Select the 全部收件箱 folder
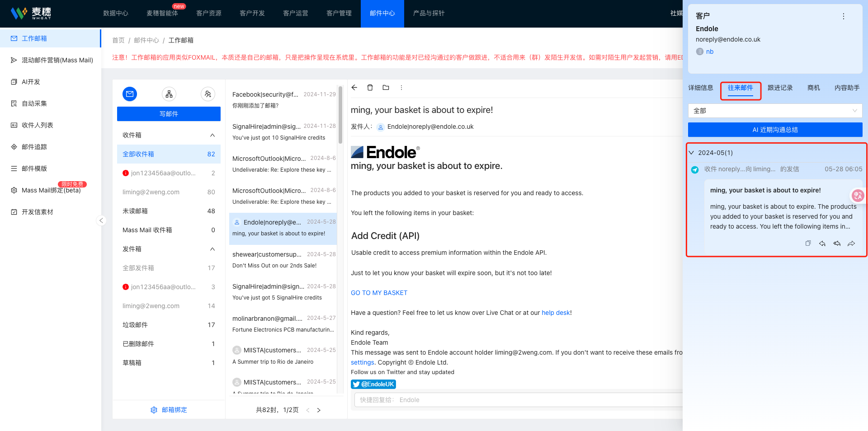Image resolution: width=868 pixels, height=431 pixels. tap(169, 154)
